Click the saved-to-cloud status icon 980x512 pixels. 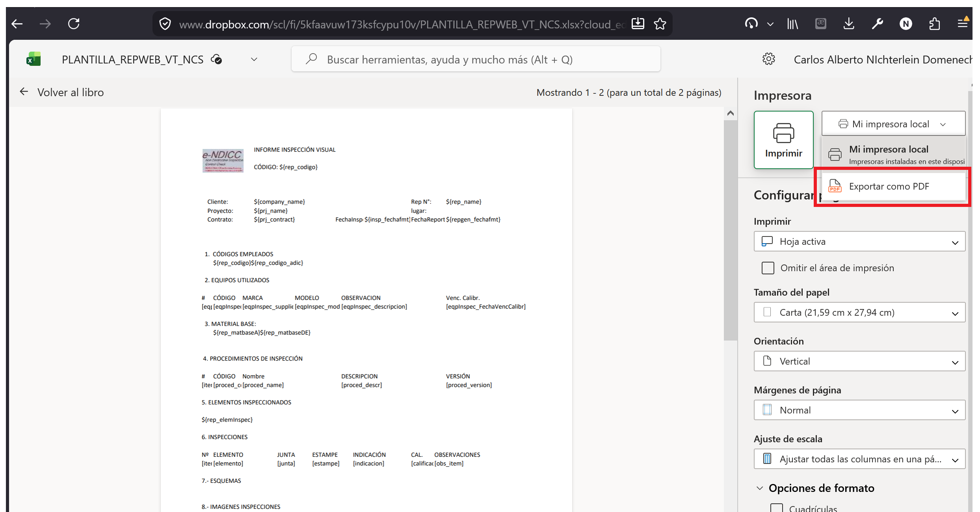tap(216, 59)
